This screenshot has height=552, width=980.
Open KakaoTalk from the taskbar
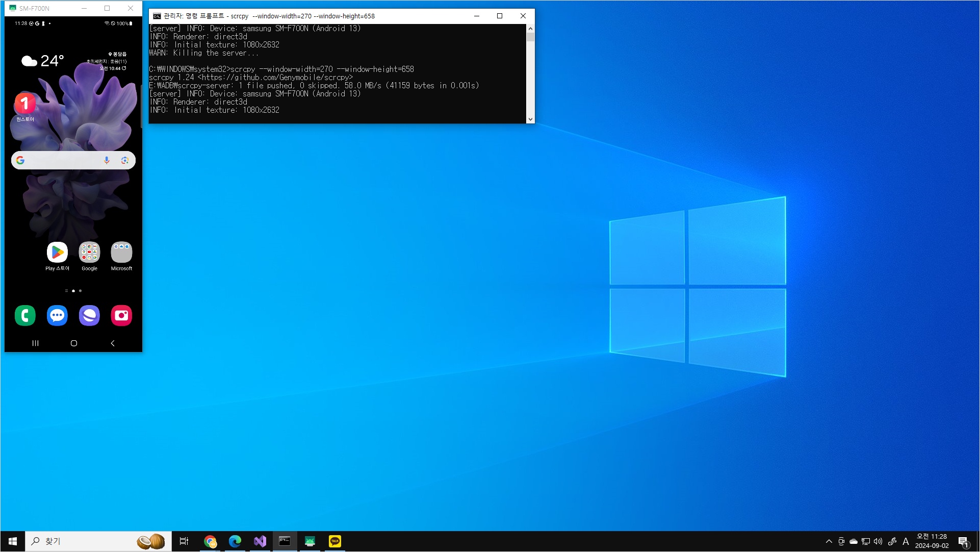(335, 541)
